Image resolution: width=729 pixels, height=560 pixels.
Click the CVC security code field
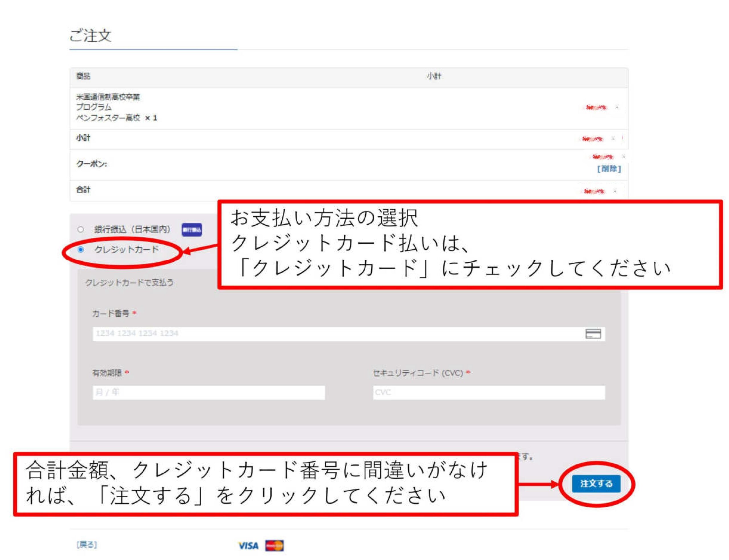[x=488, y=392]
